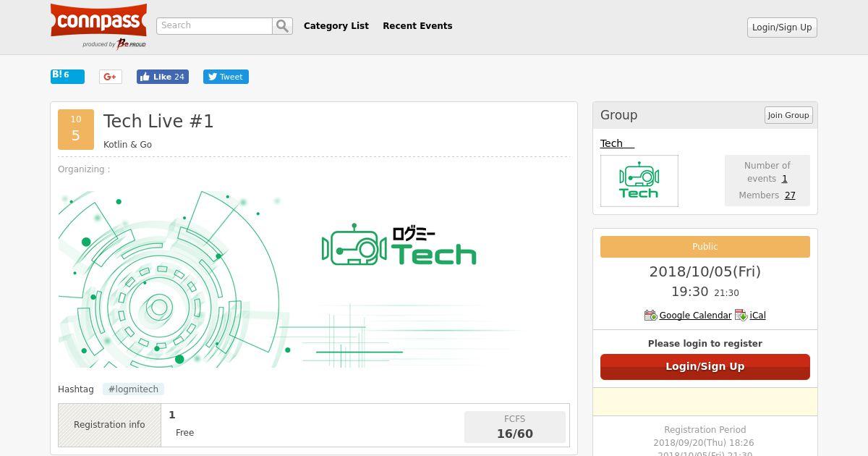Image resolution: width=868 pixels, height=456 pixels.
Task: Open the Tech group logo thumbnail
Action: click(639, 181)
